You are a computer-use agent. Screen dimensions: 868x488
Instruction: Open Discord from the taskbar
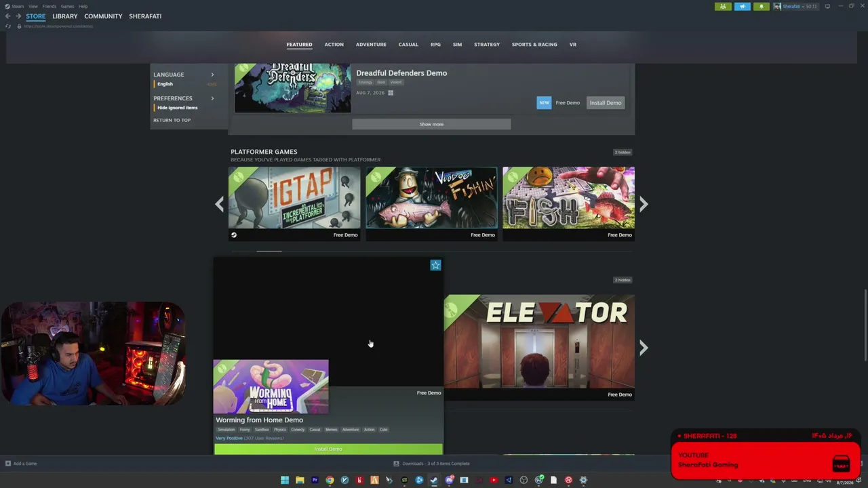point(449,480)
